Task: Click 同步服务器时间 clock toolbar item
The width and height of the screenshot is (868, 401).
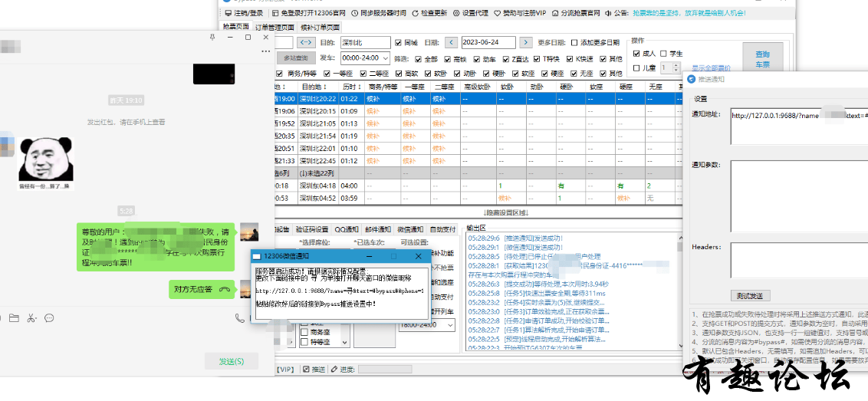Action: tap(378, 13)
